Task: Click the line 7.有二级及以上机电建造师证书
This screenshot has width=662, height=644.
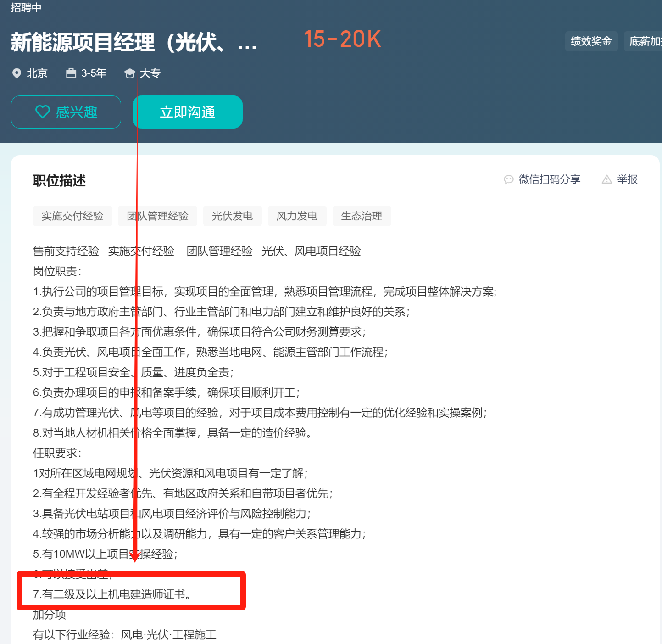Action: [112, 594]
